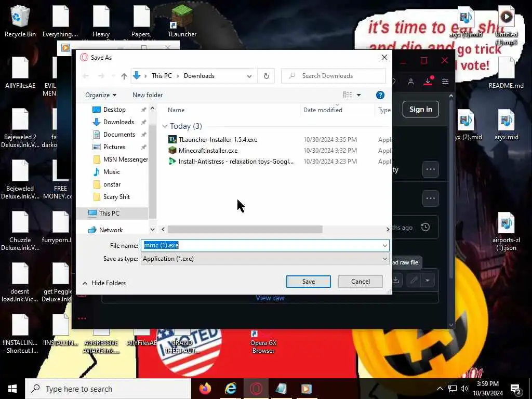Select the Opera GX Browser desktop shortcut

(263, 343)
